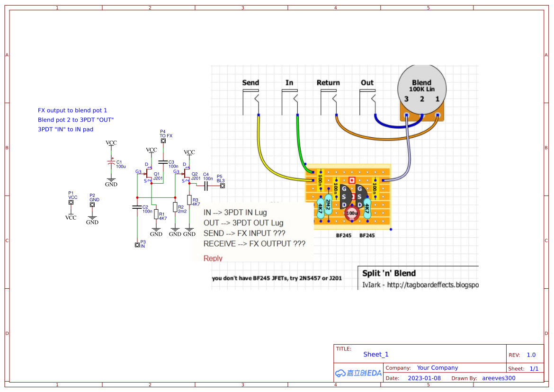The image size is (554, 392).
Task: Select the blue 'FX output to blend pot 1' note
Action: click(72, 110)
